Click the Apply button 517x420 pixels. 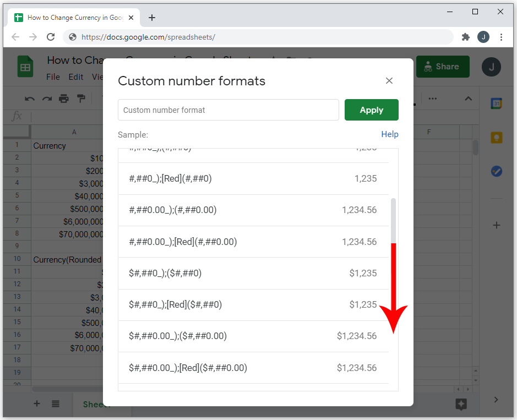tap(371, 110)
